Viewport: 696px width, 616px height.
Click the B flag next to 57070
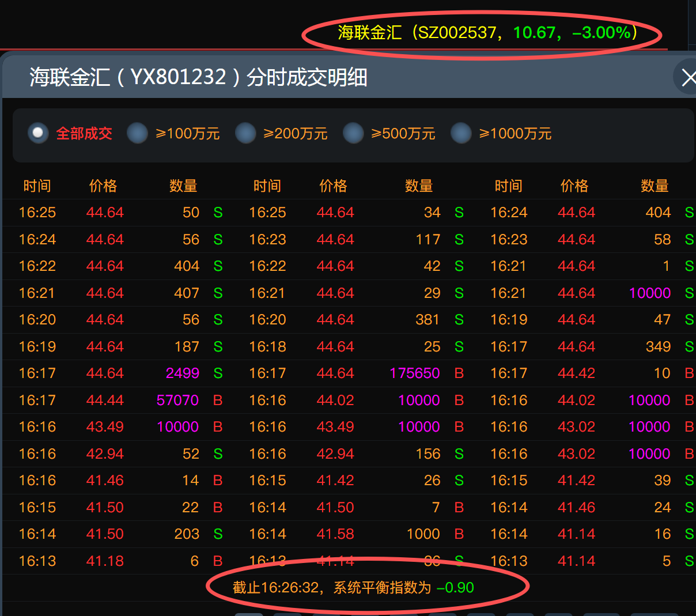tap(218, 400)
